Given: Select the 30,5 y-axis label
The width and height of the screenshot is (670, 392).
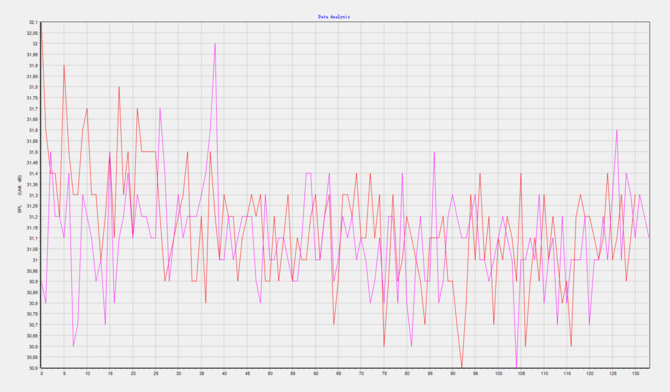Looking at the screenshot, I should [x=33, y=368].
